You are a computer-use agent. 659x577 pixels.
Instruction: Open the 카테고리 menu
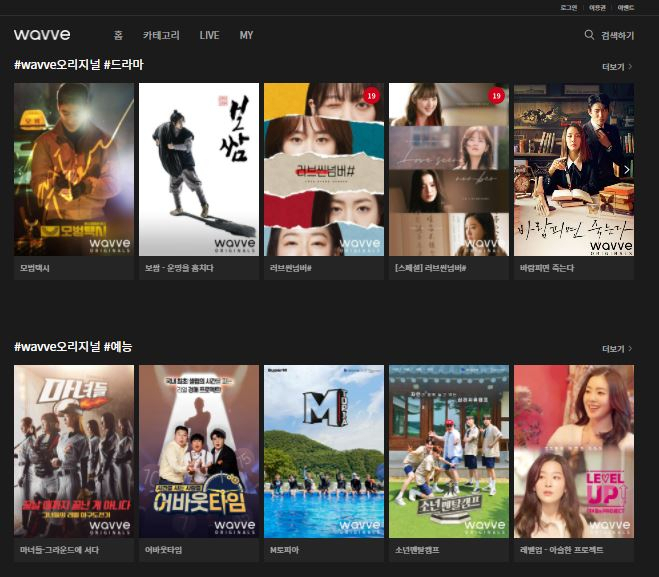(161, 35)
